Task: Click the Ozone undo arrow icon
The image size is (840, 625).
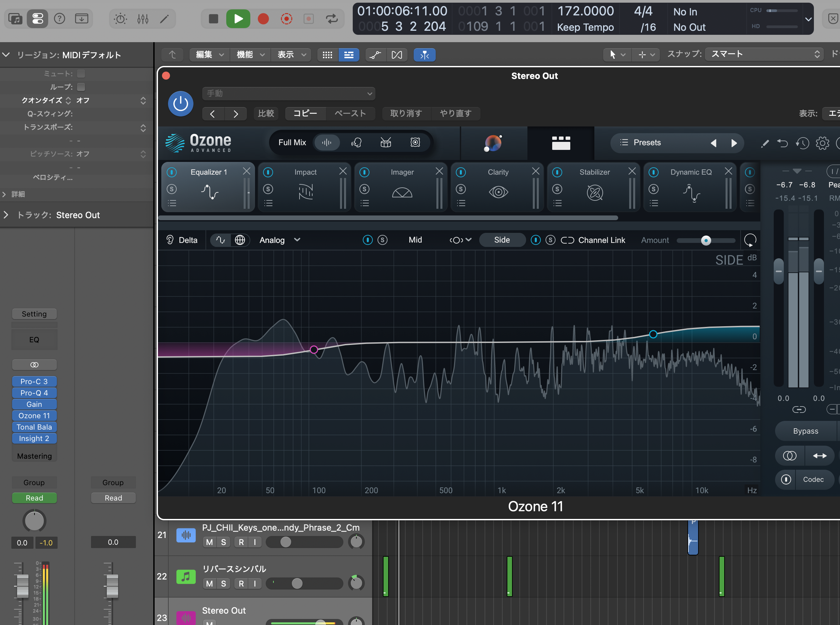Action: point(782,143)
